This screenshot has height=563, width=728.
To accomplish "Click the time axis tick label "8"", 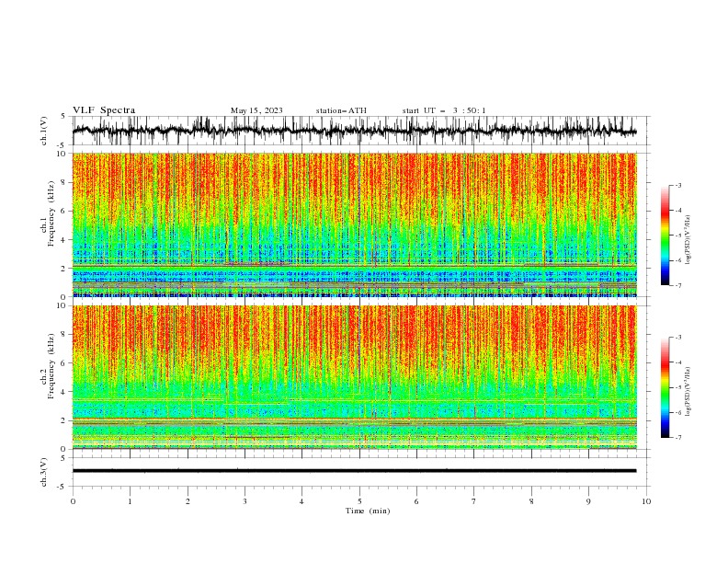I will coord(531,501).
